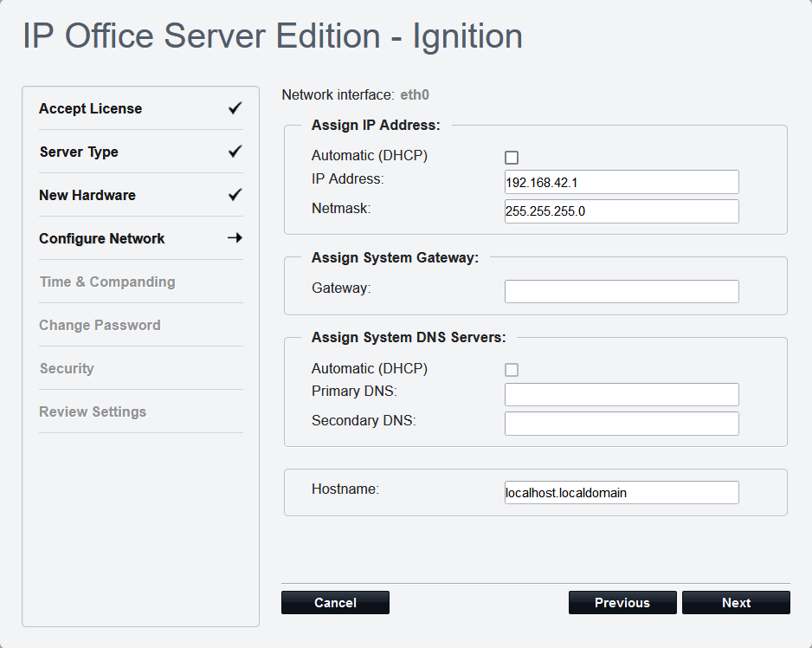Click the "Netmask:" label

[x=341, y=209]
